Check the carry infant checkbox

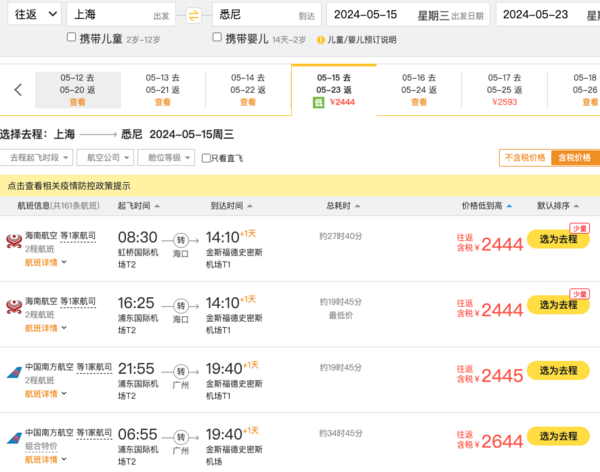(x=217, y=37)
